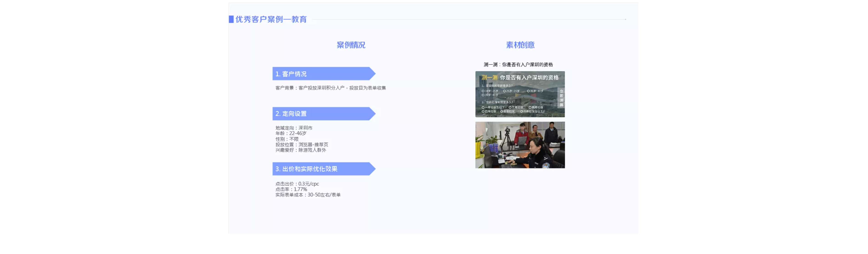Click the text 客户背景：客户投放深圳积分入户
Image resolution: width=868 pixels, height=254 pixels.
pyautogui.click(x=310, y=88)
